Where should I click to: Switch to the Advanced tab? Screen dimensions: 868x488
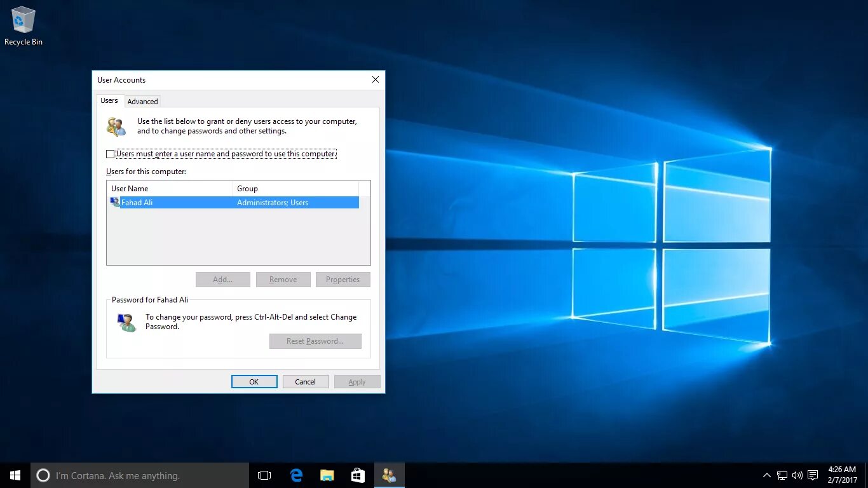(142, 102)
